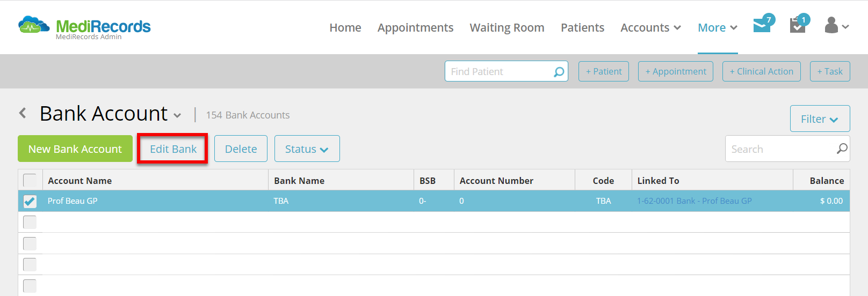Click the Find Patient magnifier icon
Screen dimensions: 868x296
click(559, 71)
